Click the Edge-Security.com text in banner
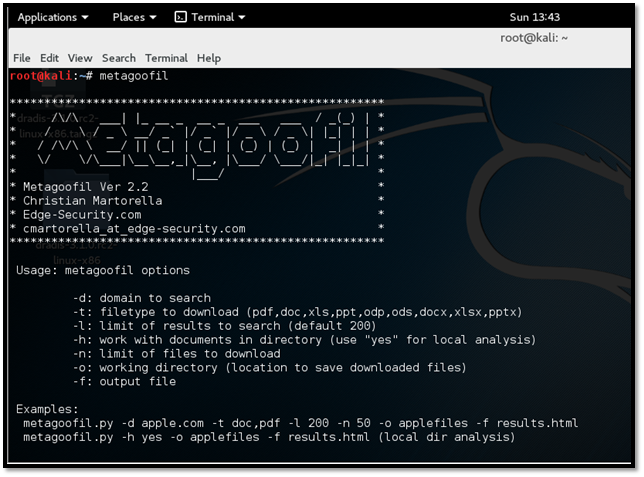644x477 pixels. tap(80, 214)
